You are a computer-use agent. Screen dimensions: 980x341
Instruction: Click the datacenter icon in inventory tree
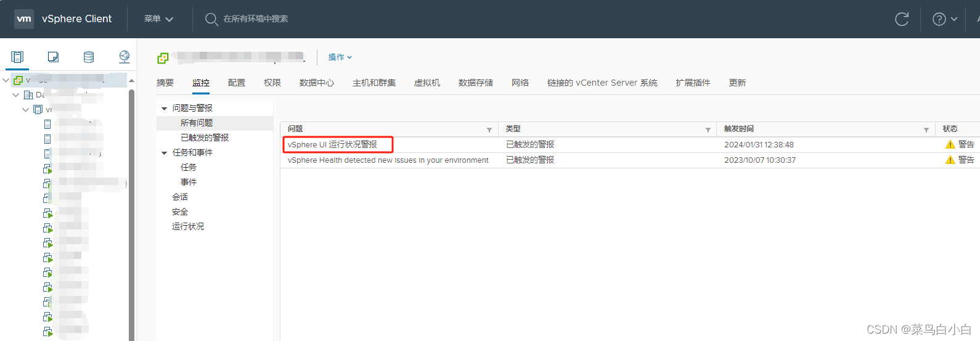click(28, 95)
